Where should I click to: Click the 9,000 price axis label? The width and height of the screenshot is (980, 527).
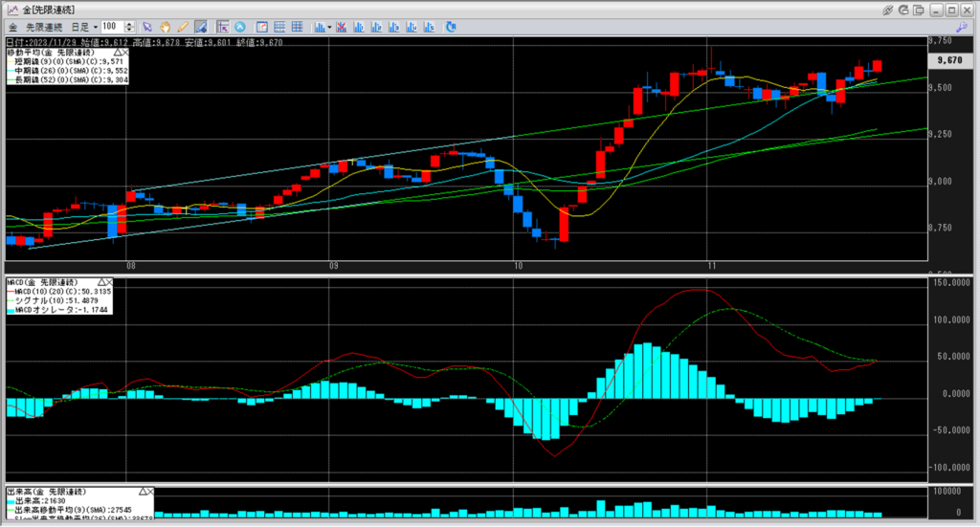[942, 182]
